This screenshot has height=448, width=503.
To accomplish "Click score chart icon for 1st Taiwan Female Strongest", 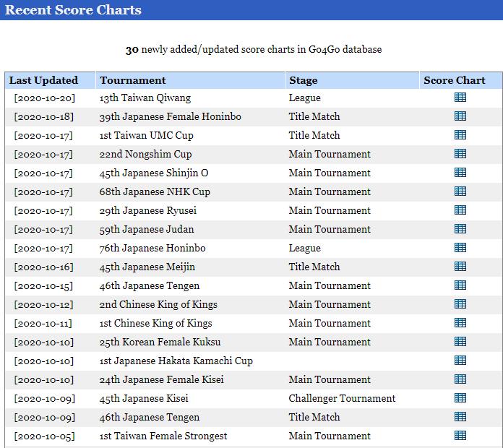I will pyautogui.click(x=460, y=436).
